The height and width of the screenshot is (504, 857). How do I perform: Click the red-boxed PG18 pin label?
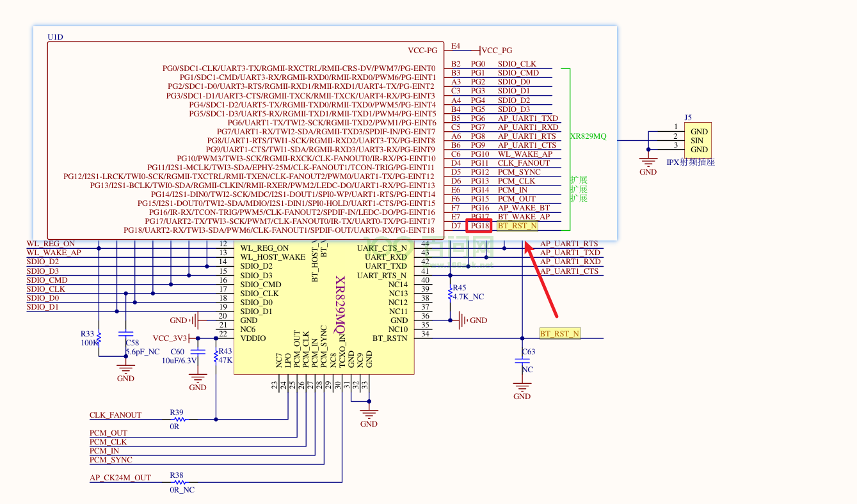479,226
